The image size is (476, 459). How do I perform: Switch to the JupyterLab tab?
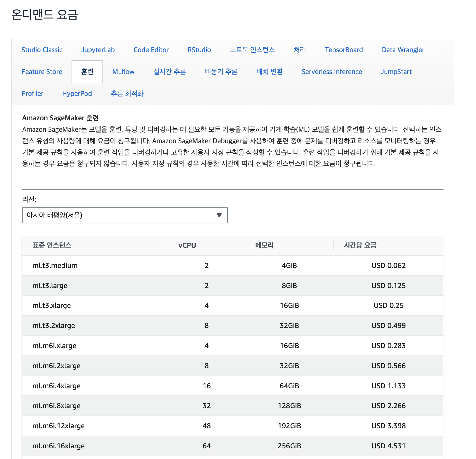point(98,50)
